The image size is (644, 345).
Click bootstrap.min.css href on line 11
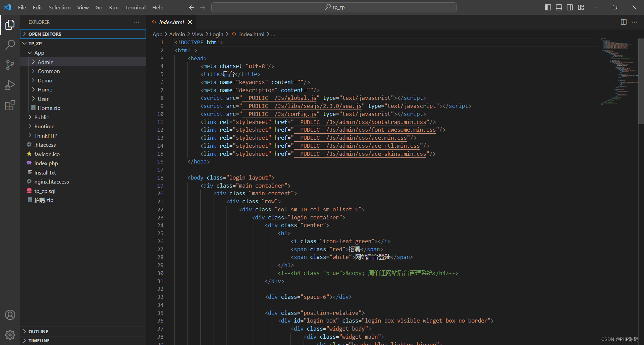[x=360, y=122]
